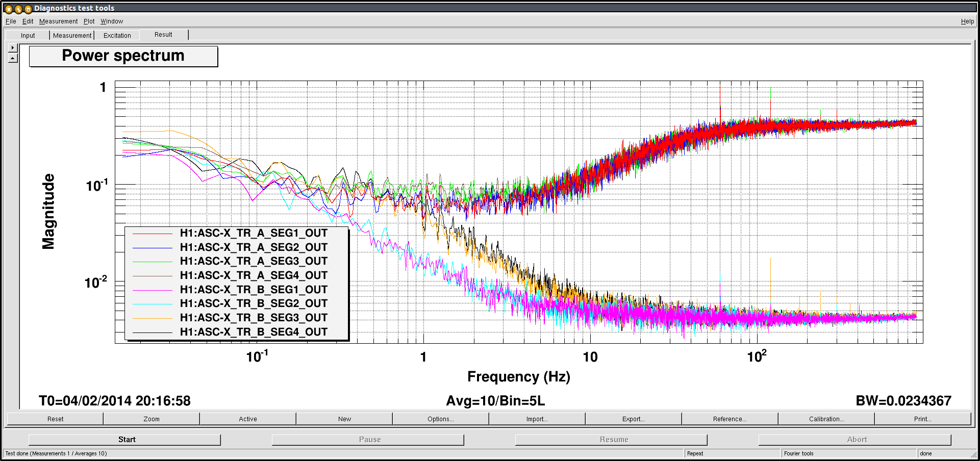This screenshot has height=461, width=980.
Task: Open the Reference... dialog
Action: tap(730, 419)
